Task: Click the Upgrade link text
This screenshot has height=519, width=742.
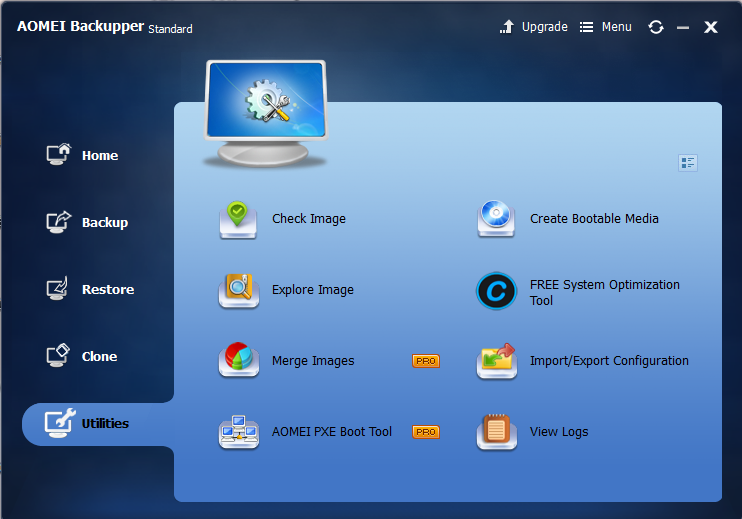Action: [545, 27]
